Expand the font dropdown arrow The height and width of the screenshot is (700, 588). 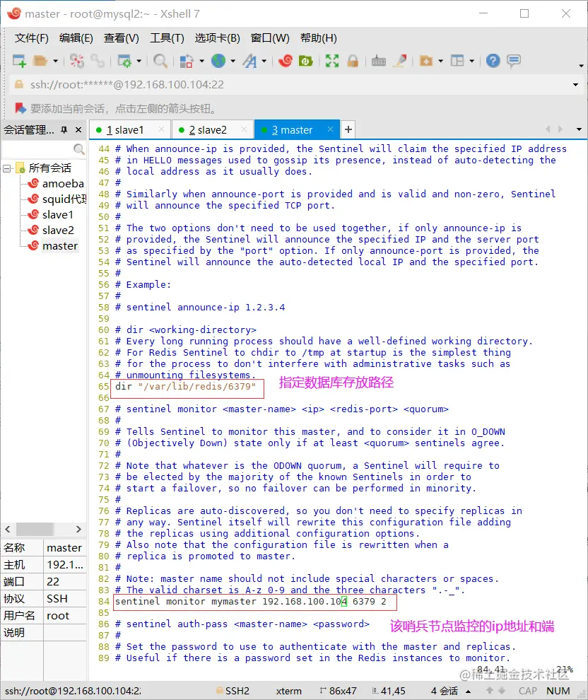(264, 61)
